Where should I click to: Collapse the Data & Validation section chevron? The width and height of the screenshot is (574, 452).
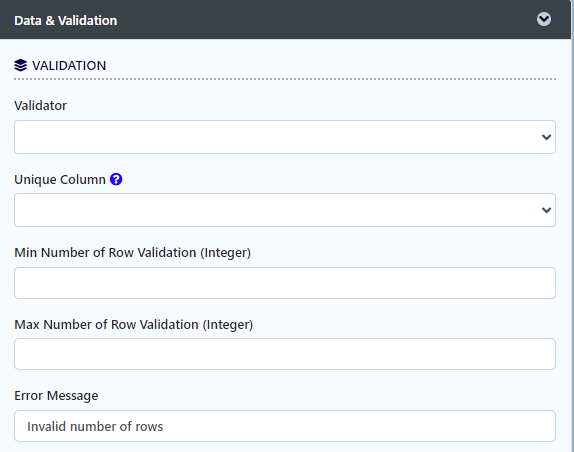tap(544, 19)
